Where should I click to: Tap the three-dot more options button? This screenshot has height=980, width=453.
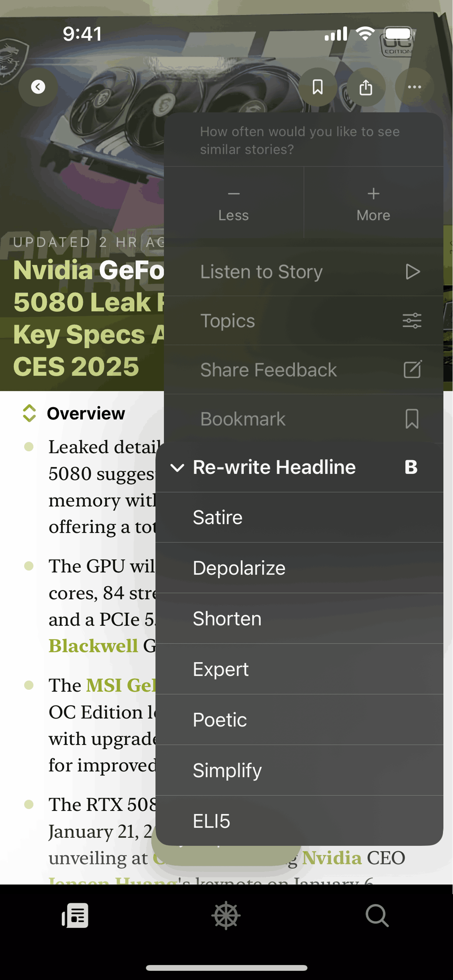coord(415,87)
